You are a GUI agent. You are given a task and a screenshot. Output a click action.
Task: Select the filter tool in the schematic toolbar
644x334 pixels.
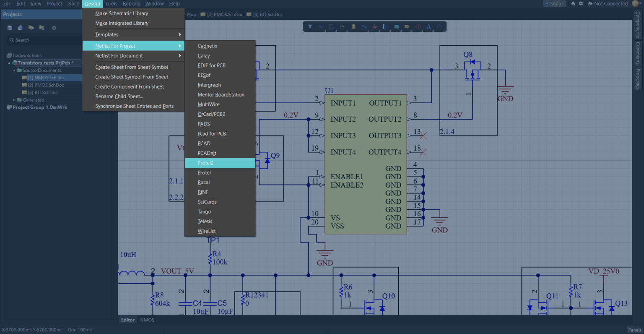pos(310,26)
